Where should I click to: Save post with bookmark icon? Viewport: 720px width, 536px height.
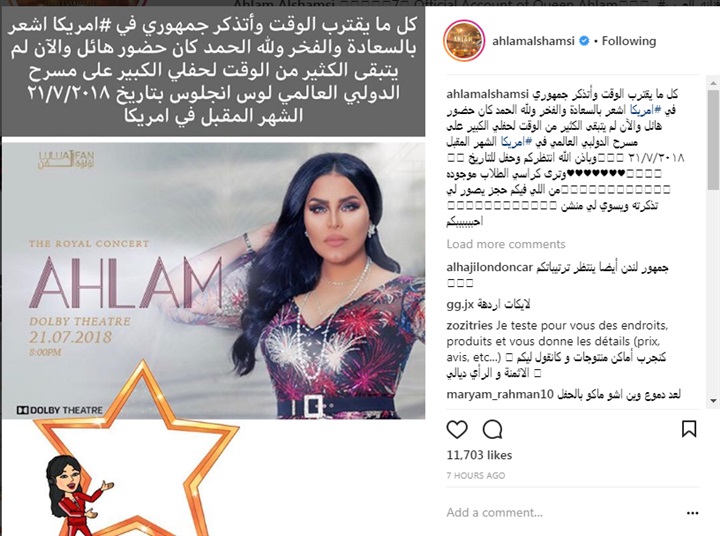point(689,429)
